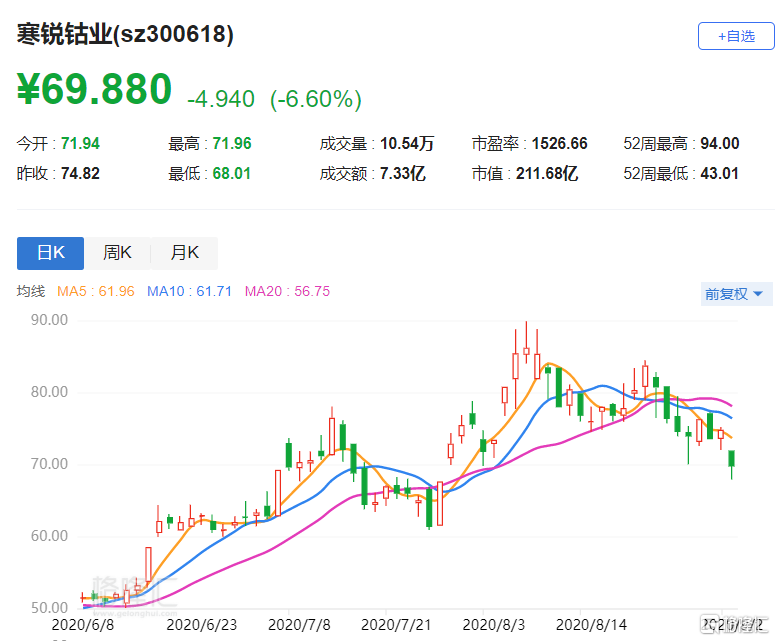Click the MA5 : 61.96 indicator label
This screenshot has width=775, height=641.
click(96, 291)
